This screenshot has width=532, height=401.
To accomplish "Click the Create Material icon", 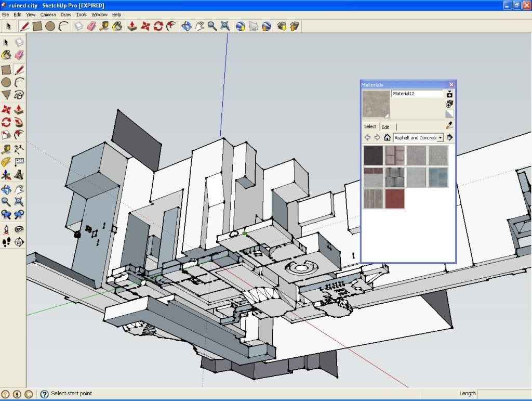I will 449,104.
